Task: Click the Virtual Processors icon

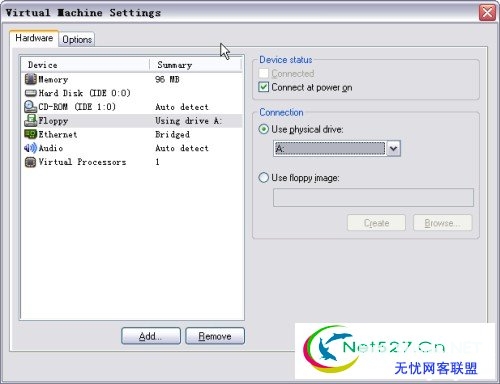Action: tap(30, 162)
